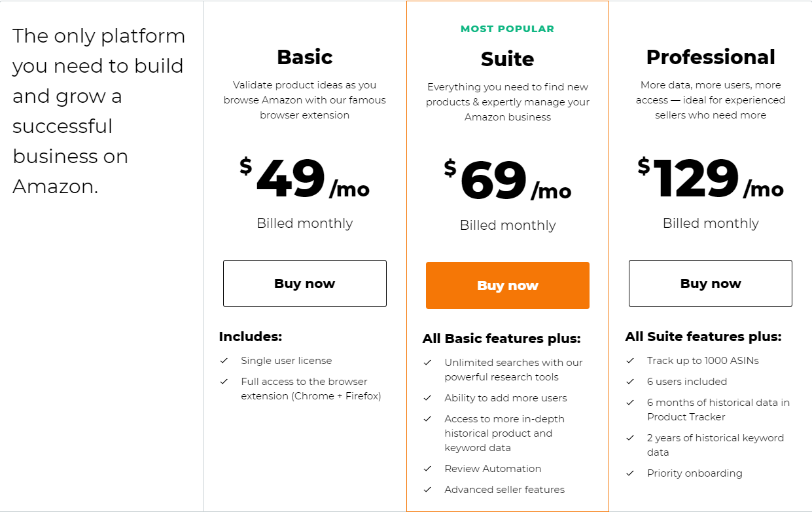The height and width of the screenshot is (512, 812).
Task: Click the checkmark beside Advanced seller features
Action: click(427, 490)
